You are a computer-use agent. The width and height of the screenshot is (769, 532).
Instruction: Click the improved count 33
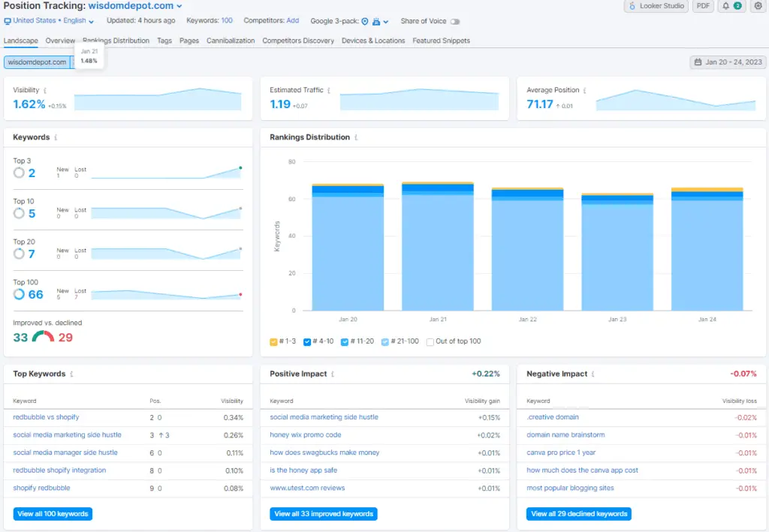20,338
